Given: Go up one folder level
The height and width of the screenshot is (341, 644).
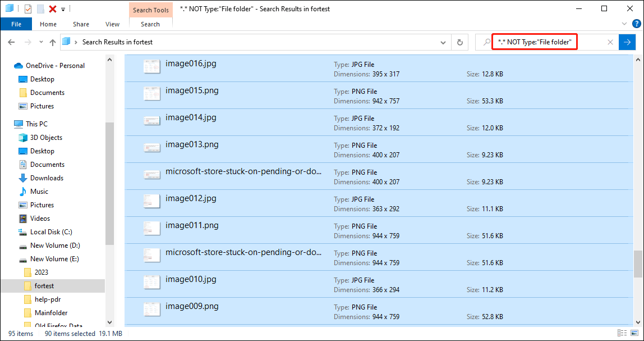Looking at the screenshot, I should tap(52, 42).
